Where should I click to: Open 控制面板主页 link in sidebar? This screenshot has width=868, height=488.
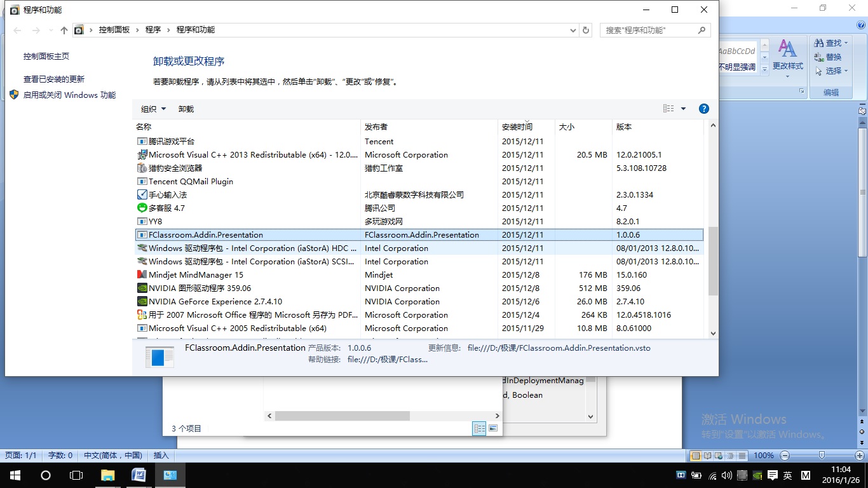[x=46, y=57]
